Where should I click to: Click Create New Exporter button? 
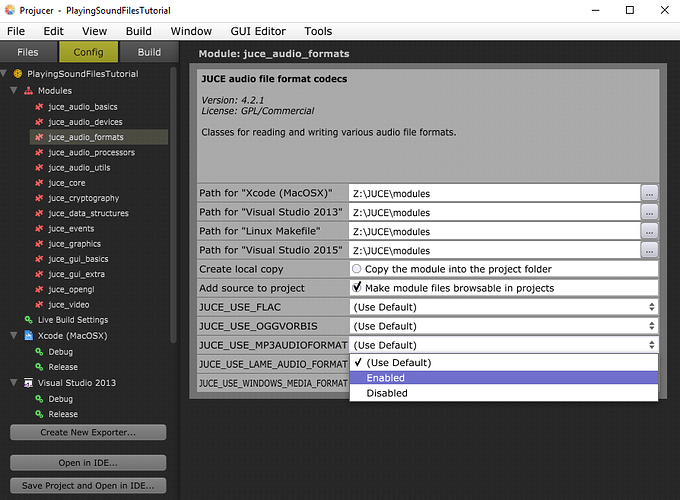[x=88, y=432]
